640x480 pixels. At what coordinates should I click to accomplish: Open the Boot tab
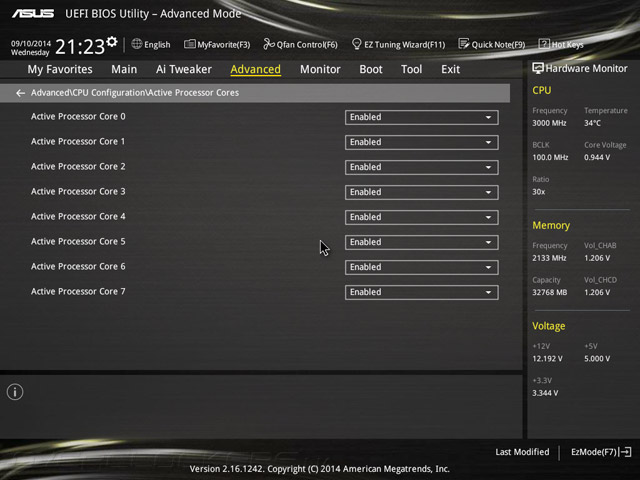(371, 69)
